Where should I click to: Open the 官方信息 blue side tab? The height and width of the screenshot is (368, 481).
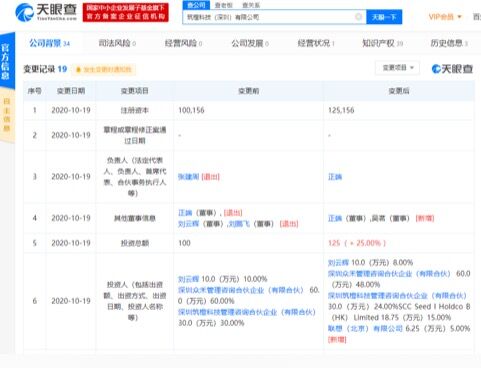coord(6,61)
